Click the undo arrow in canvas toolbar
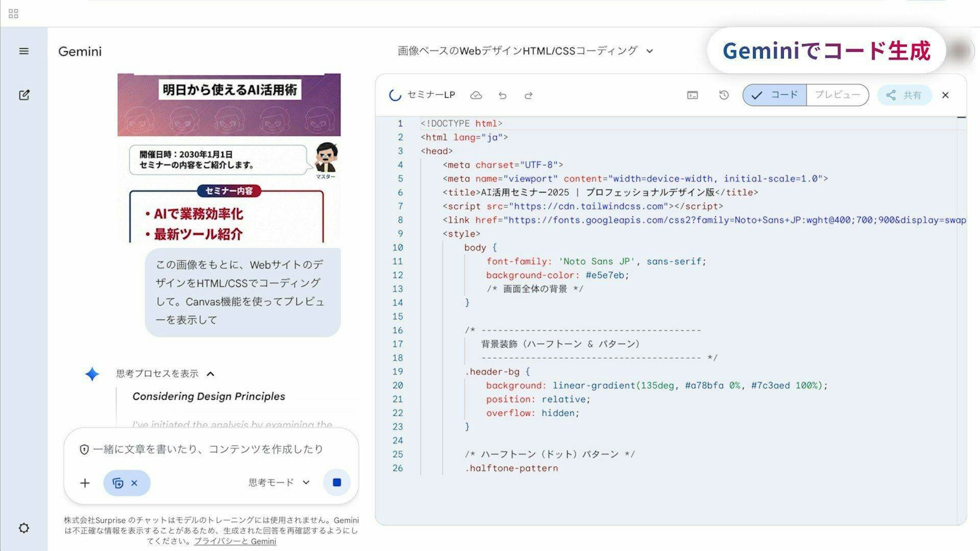The width and height of the screenshot is (980, 551). (x=502, y=95)
